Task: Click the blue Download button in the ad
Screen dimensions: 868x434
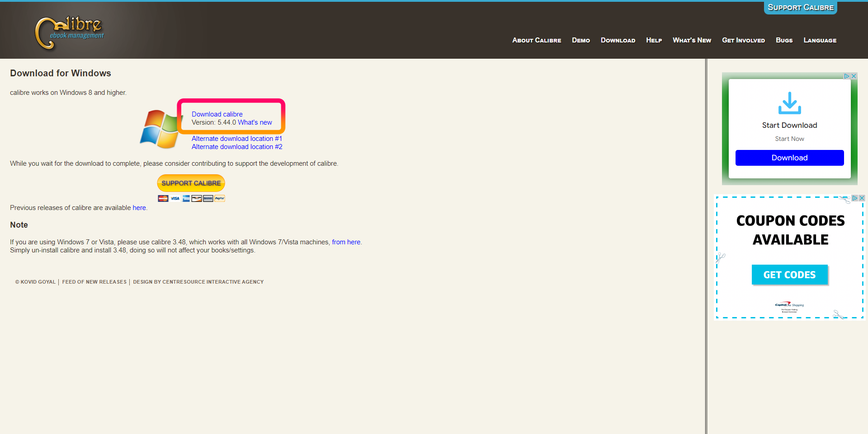Action: coord(789,158)
